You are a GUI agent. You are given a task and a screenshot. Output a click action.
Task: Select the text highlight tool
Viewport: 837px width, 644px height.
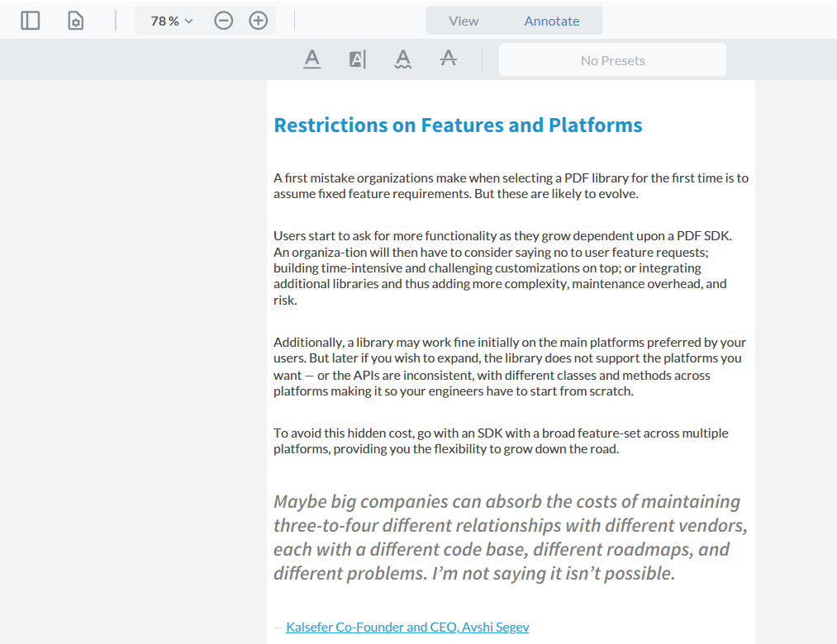point(357,59)
